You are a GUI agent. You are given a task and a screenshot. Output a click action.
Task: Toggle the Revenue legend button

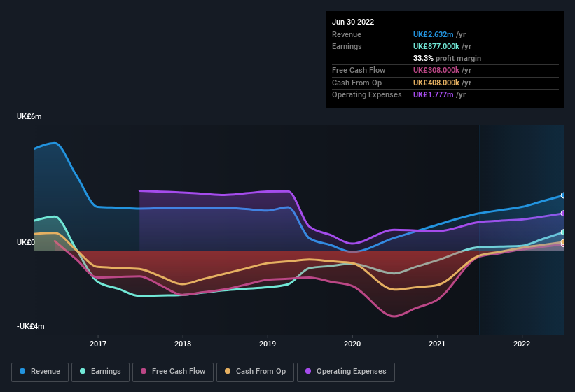40,372
